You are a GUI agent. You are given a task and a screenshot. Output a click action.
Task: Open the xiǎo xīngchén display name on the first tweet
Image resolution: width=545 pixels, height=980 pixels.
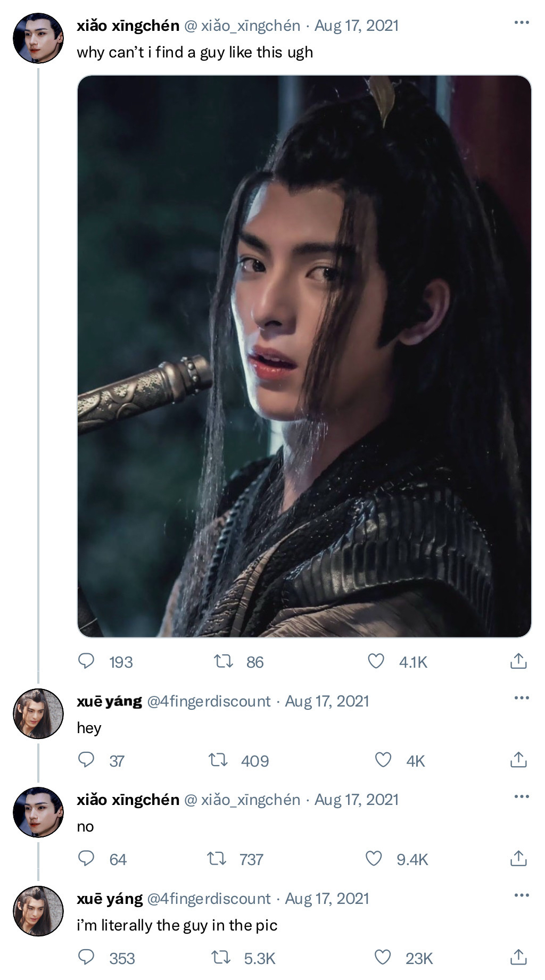tap(128, 26)
